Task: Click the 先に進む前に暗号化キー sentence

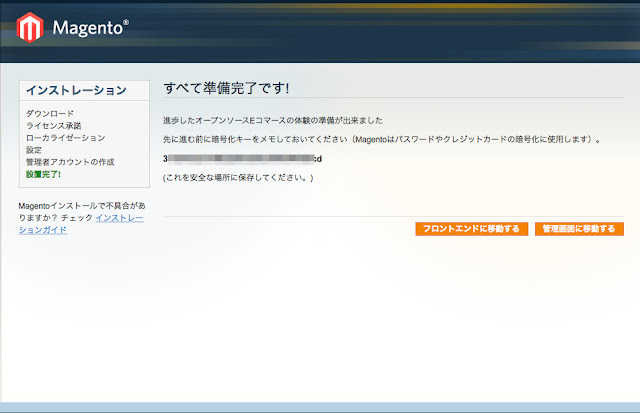Action: point(382,139)
